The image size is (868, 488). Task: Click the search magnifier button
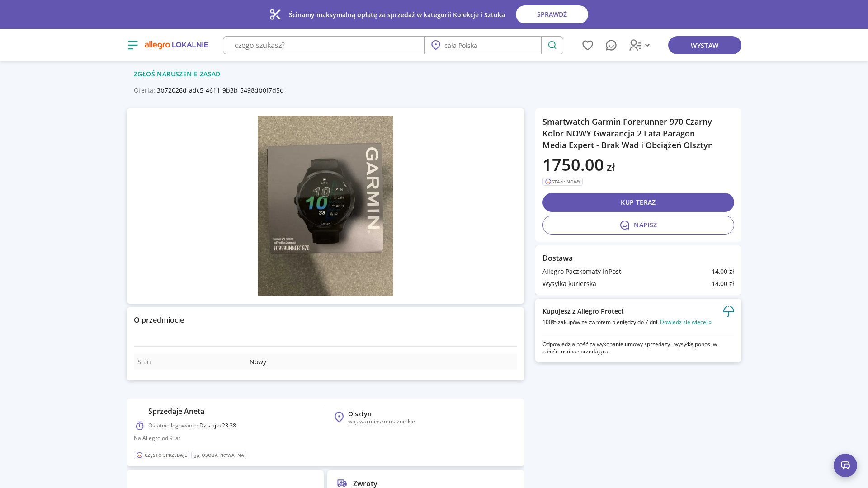coord(552,45)
